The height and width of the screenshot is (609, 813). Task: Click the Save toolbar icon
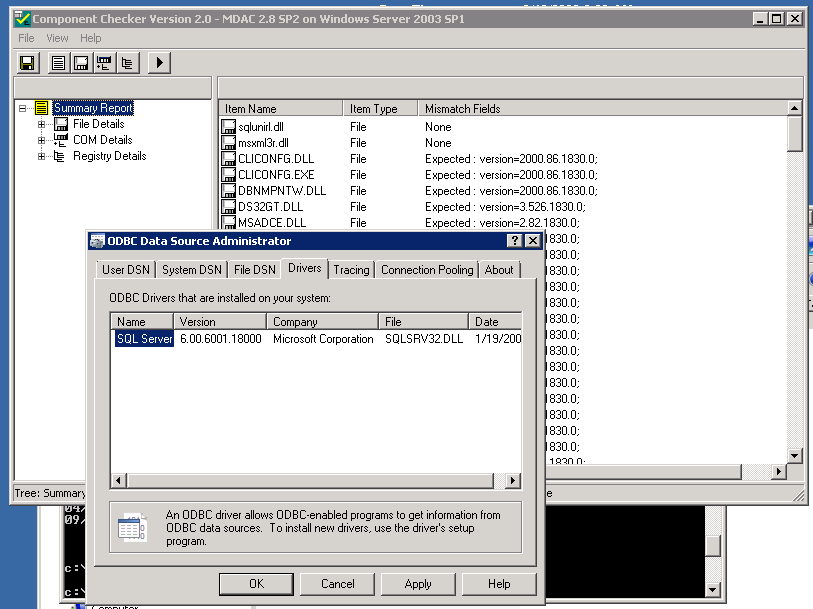(x=28, y=63)
